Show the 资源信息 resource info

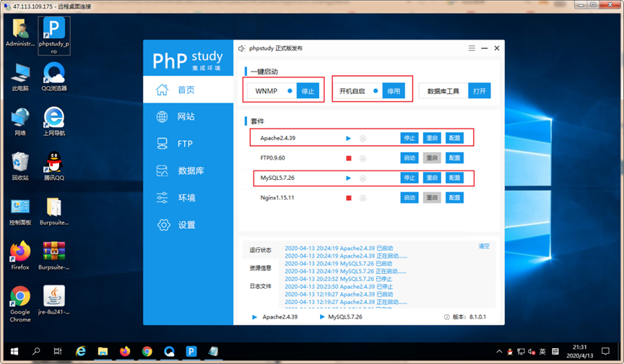click(x=260, y=268)
